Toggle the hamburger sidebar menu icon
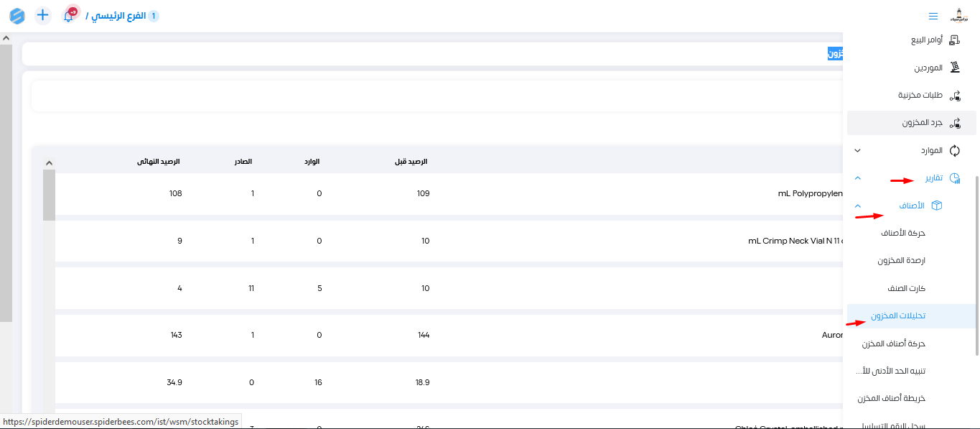The image size is (980, 429). (933, 16)
